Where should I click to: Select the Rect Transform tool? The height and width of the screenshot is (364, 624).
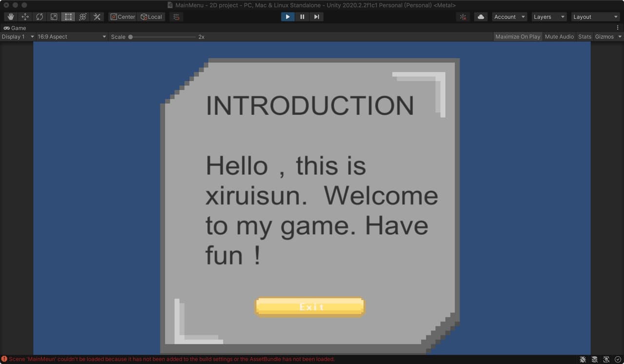coord(68,17)
